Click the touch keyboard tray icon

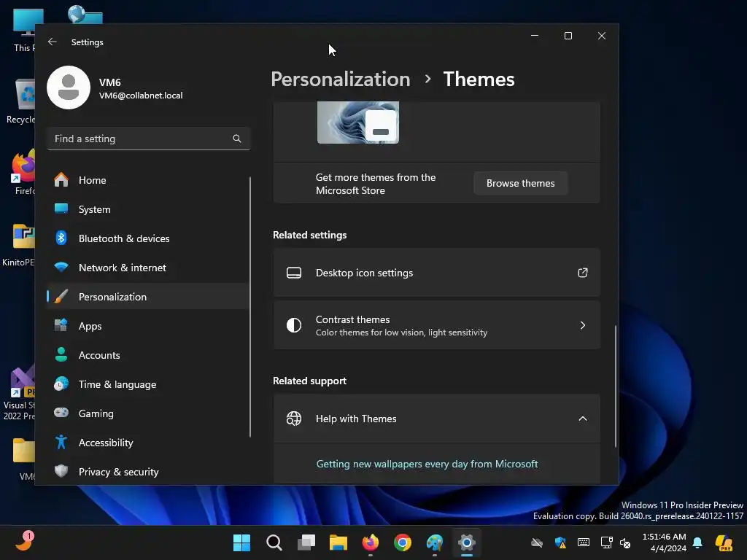coord(583,542)
